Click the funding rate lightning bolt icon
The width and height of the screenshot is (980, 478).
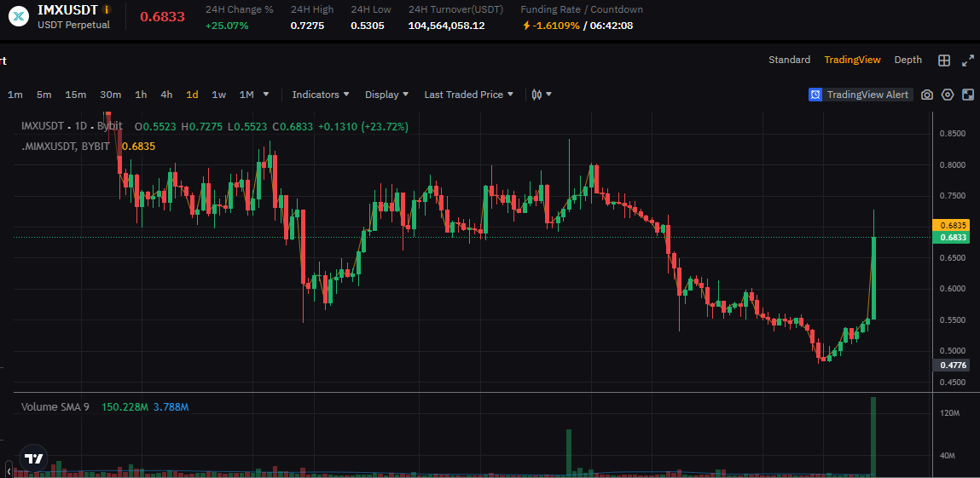click(527, 26)
